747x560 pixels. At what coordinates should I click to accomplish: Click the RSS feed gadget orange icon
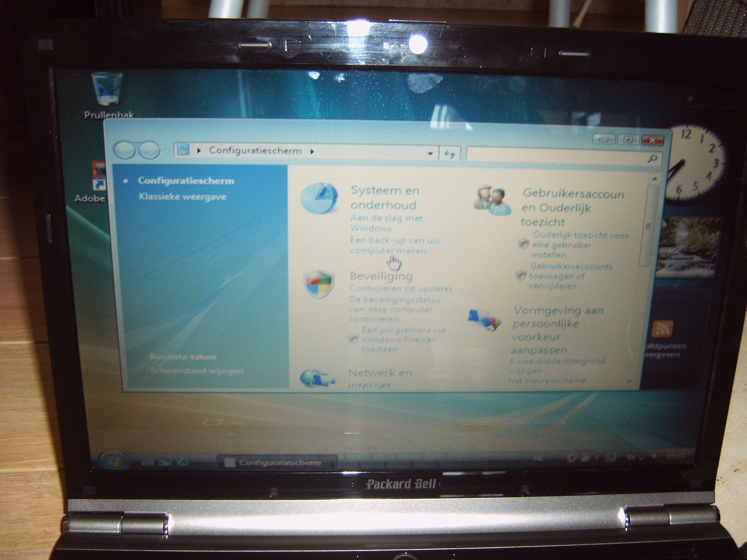[662, 329]
